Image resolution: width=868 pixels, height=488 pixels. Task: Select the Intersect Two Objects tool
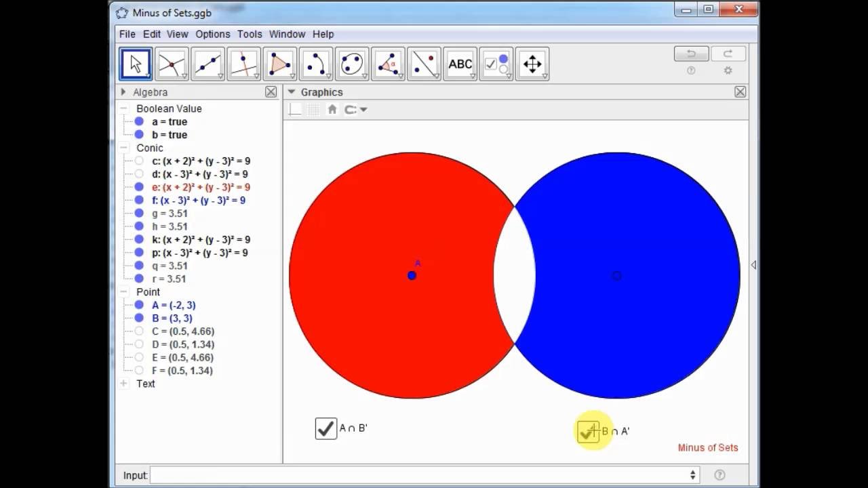pos(172,64)
